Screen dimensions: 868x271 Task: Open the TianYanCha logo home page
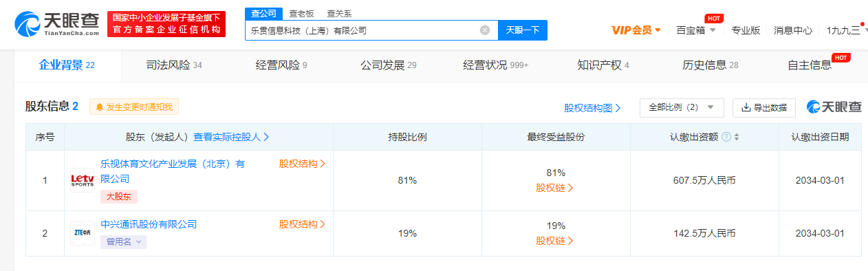click(57, 24)
